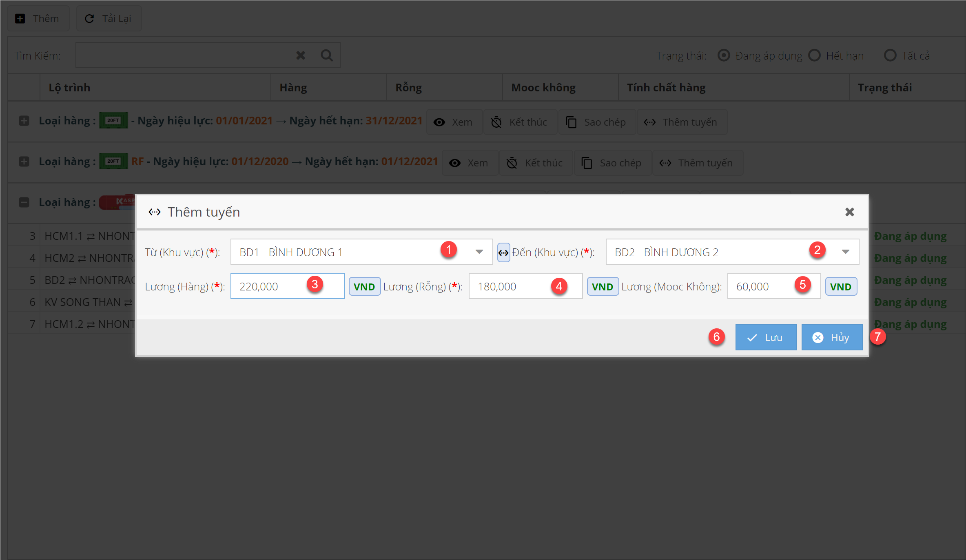Click the swap direction arrows icon between area fields
Image resolution: width=966 pixels, height=560 pixels.
pyautogui.click(x=503, y=252)
